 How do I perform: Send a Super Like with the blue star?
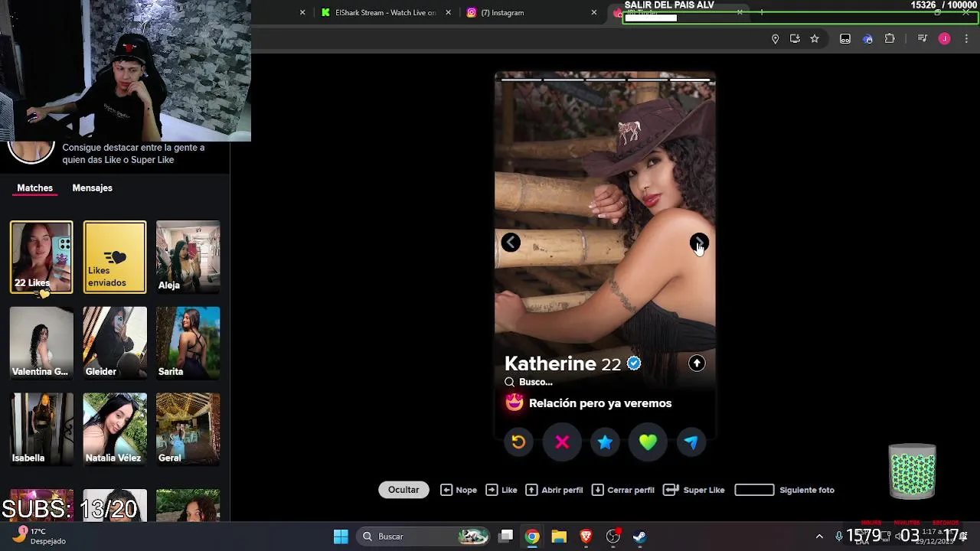click(x=605, y=442)
